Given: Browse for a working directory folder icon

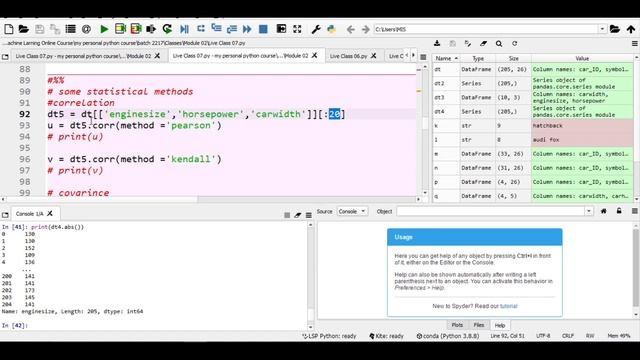Looking at the screenshot, I should pos(615,29).
